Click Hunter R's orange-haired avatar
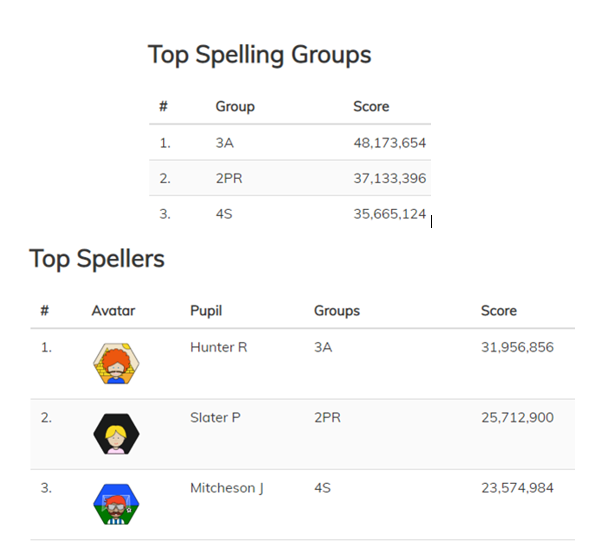Image resolution: width=612 pixels, height=550 pixels. click(x=116, y=363)
